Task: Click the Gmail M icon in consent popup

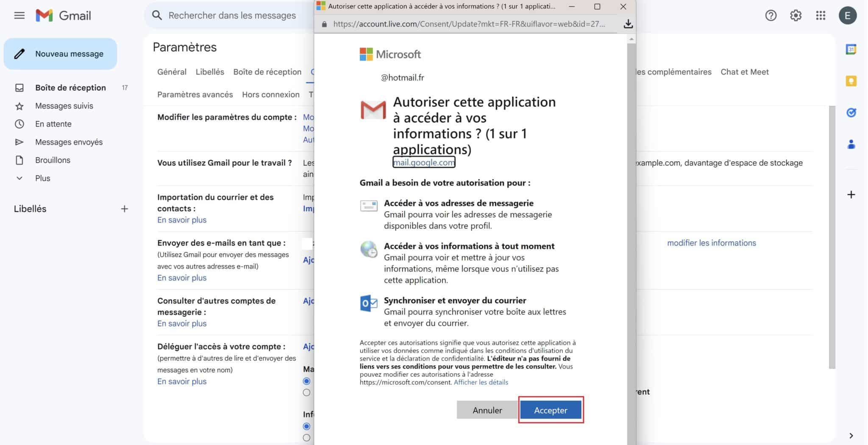Action: pyautogui.click(x=373, y=110)
